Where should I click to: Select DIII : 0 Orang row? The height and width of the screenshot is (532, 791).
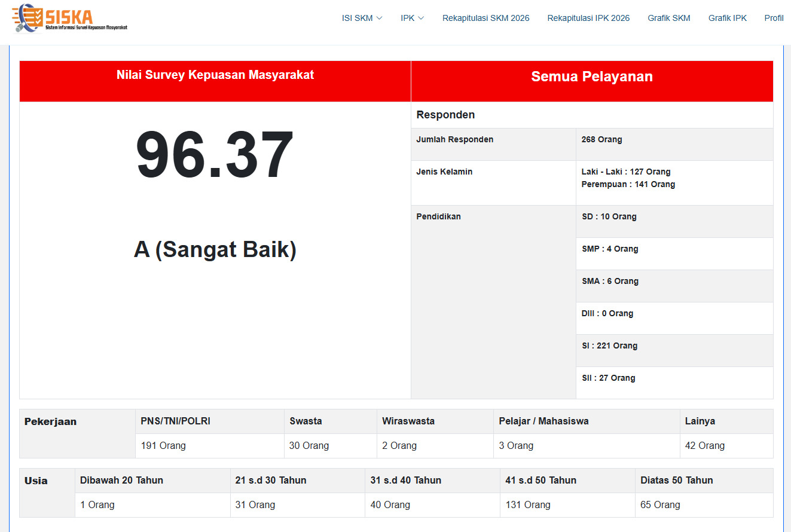[674, 319]
